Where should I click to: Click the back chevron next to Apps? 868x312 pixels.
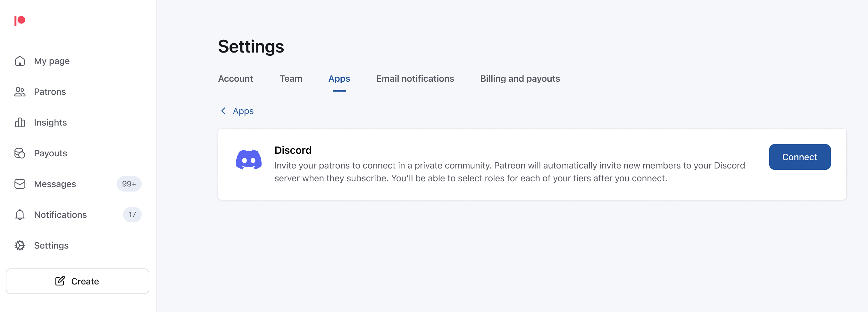point(223,111)
